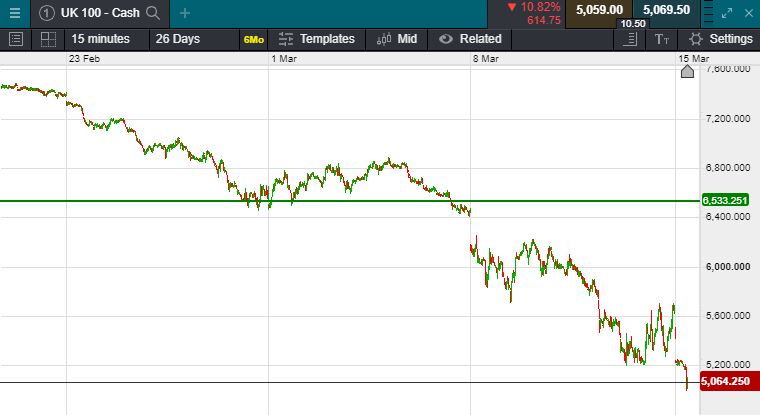The height and width of the screenshot is (415, 760).
Task: Open the chart layout grid icon
Action: 47,39
